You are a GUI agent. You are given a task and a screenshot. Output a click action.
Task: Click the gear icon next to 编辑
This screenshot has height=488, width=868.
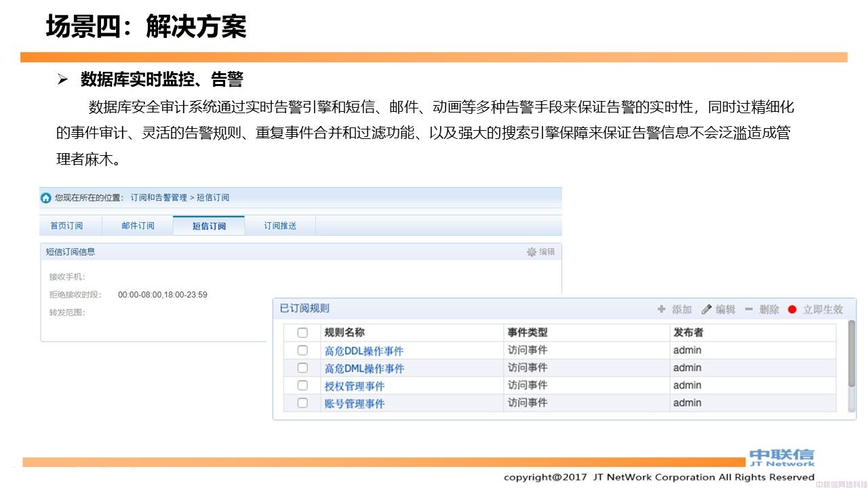coord(532,252)
